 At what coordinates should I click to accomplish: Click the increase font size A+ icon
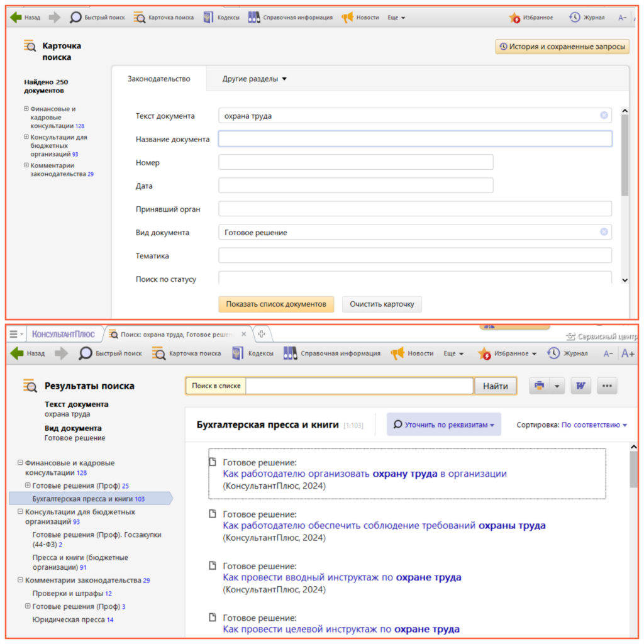[x=628, y=353]
